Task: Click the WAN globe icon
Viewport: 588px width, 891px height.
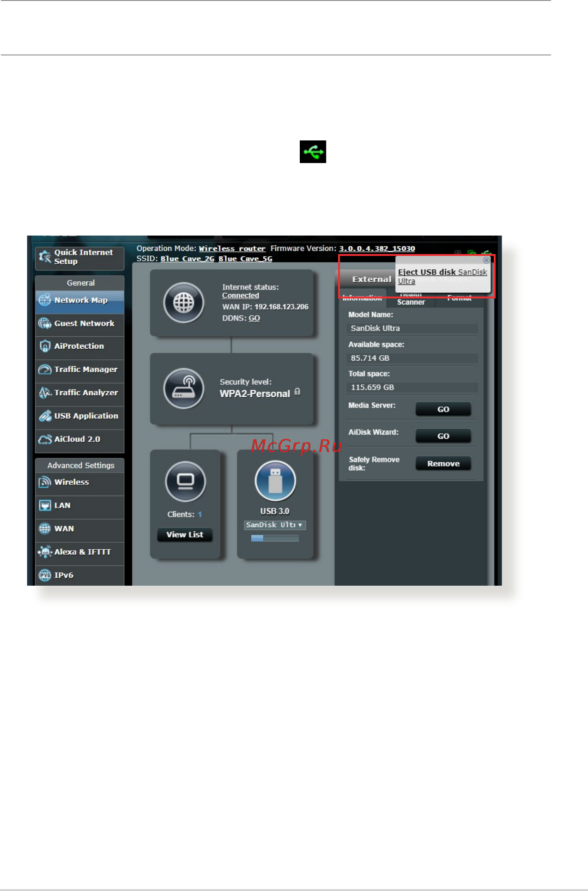Action: point(45,528)
